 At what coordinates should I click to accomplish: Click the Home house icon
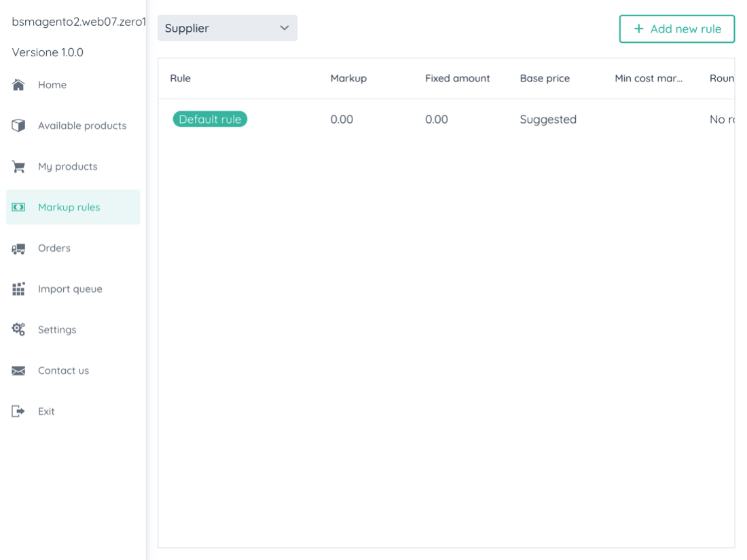pyautogui.click(x=18, y=85)
